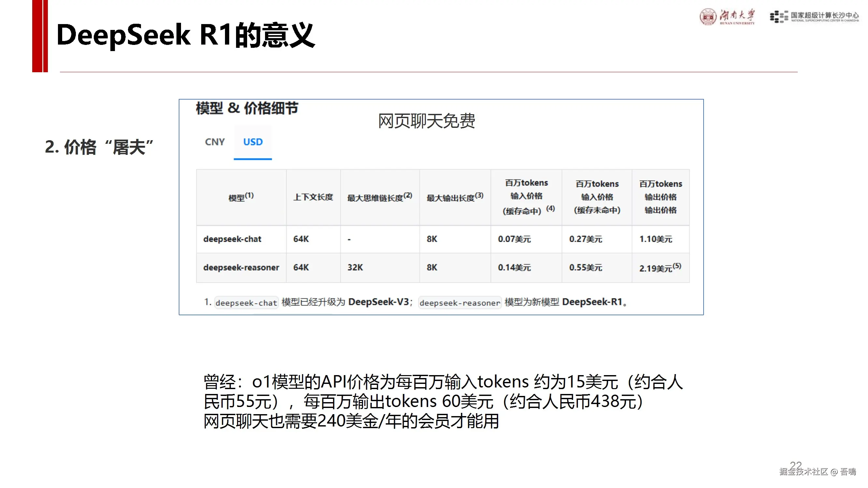Click the deepseek-reasoner code tag in footnote

(460, 303)
